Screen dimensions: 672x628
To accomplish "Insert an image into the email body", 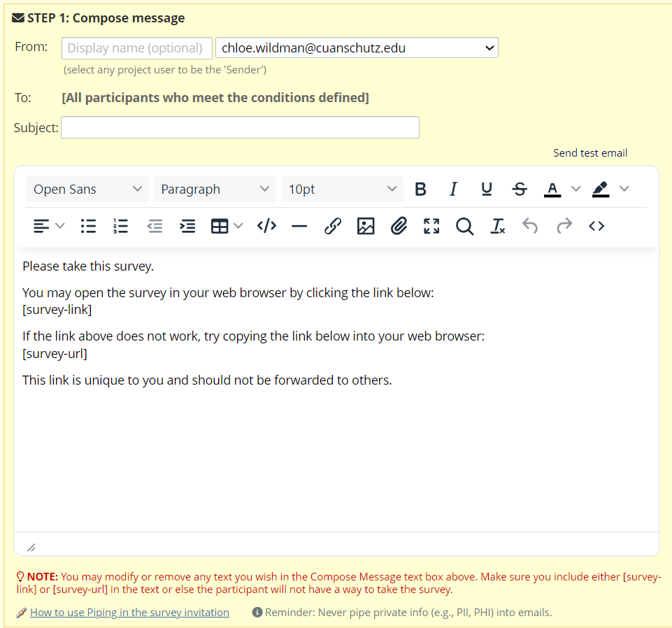I will tap(365, 225).
